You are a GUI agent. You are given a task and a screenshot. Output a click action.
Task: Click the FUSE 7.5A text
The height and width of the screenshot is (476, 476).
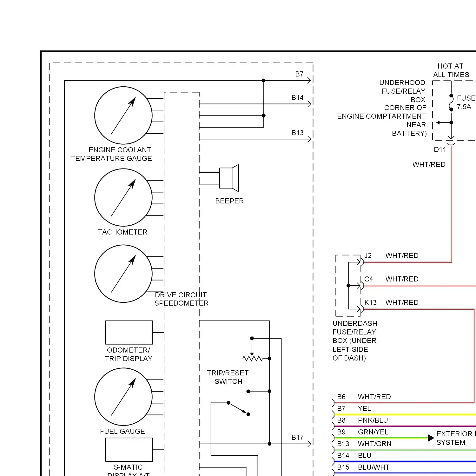466,102
